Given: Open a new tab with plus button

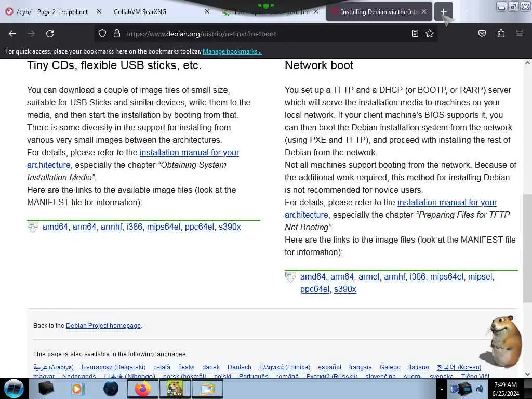Looking at the screenshot, I should (x=444, y=12).
